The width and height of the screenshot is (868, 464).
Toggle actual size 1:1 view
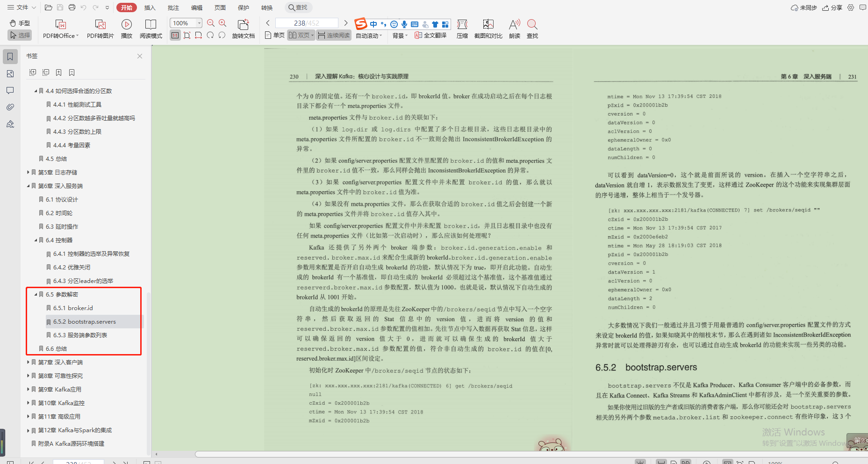(x=175, y=35)
